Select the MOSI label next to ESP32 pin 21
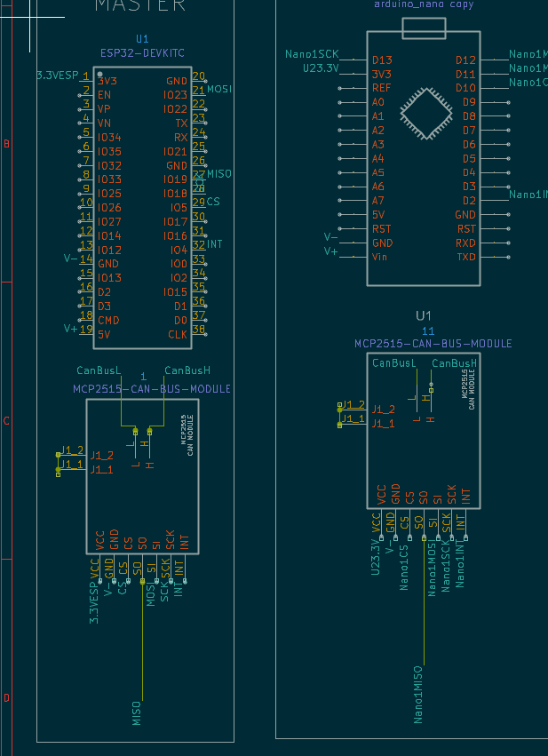548x756 pixels. pyautogui.click(x=219, y=89)
